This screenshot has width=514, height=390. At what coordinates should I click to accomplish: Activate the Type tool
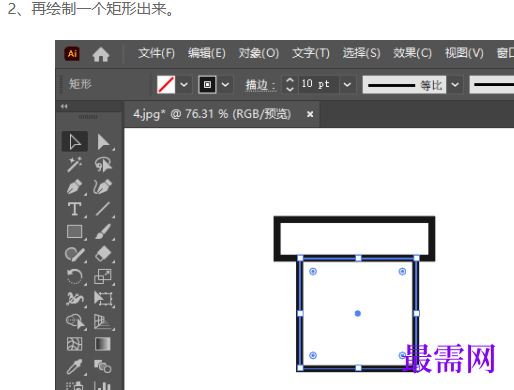pos(75,209)
